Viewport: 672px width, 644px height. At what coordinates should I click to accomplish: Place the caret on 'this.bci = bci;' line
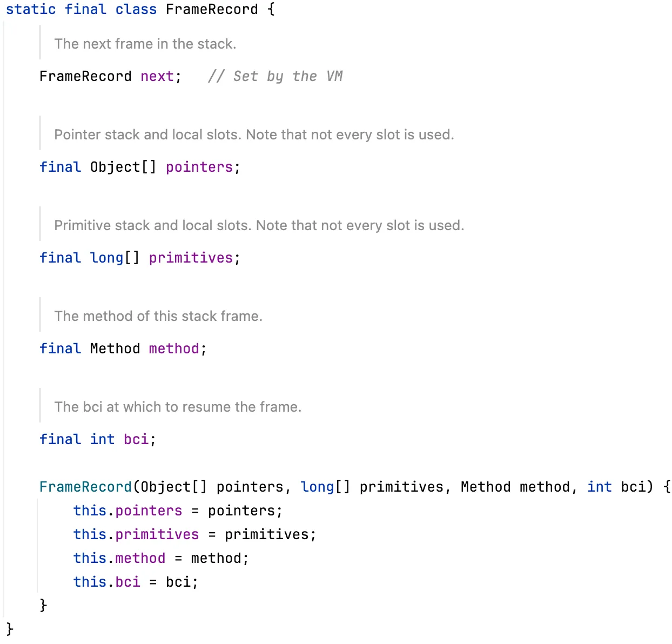[x=136, y=582]
